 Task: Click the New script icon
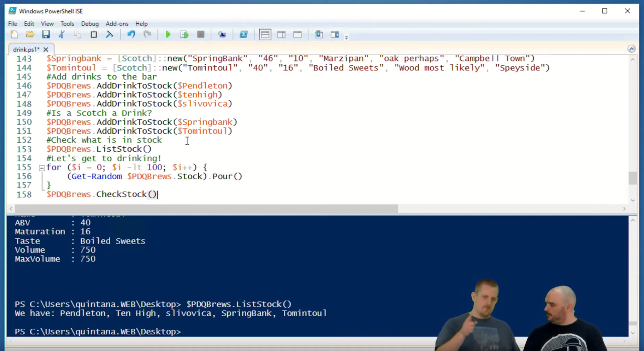pyautogui.click(x=14, y=35)
